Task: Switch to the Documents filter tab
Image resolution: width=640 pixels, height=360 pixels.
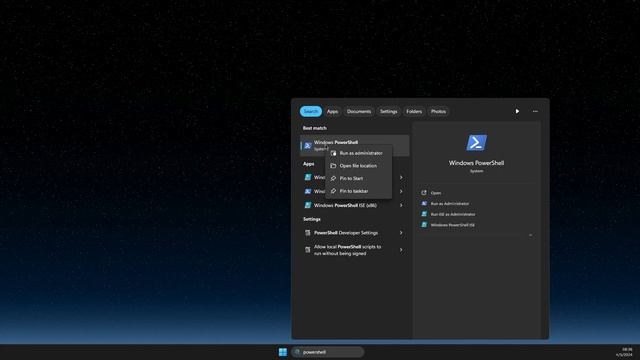Action: (359, 111)
